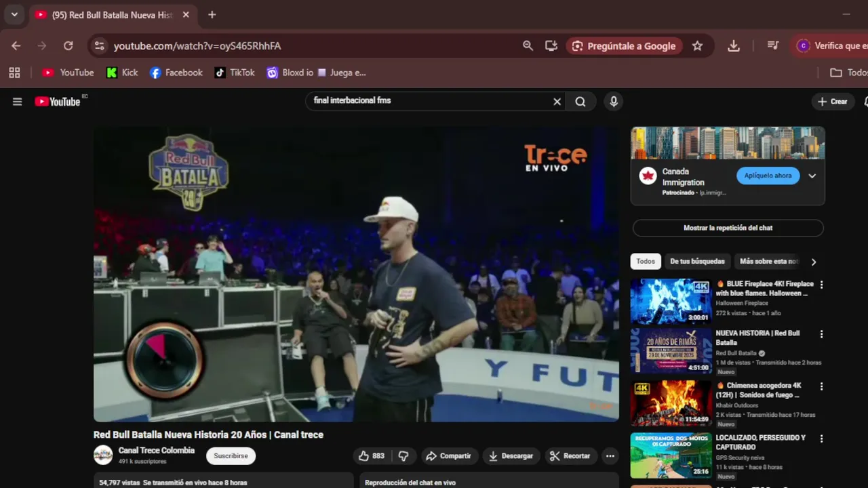Image resolution: width=868 pixels, height=488 pixels.
Task: Subscribe with the Suscribirse button
Action: tap(231, 455)
